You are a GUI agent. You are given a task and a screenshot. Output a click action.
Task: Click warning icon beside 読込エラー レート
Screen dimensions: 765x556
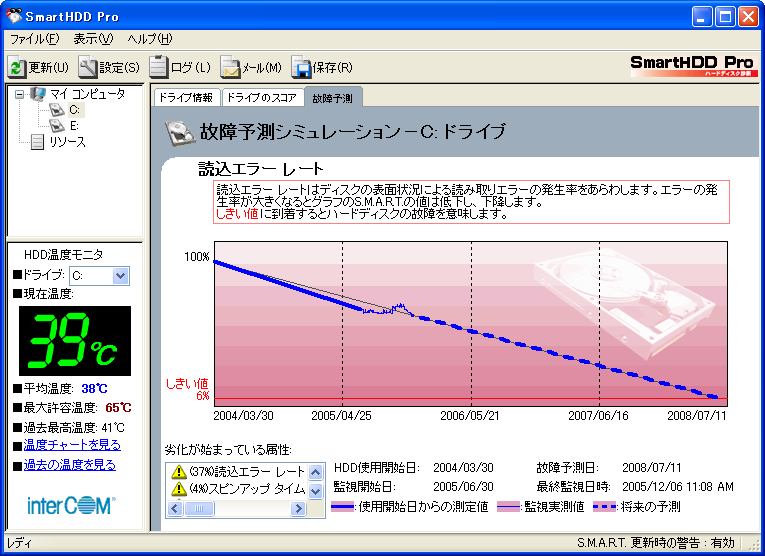coord(179,472)
